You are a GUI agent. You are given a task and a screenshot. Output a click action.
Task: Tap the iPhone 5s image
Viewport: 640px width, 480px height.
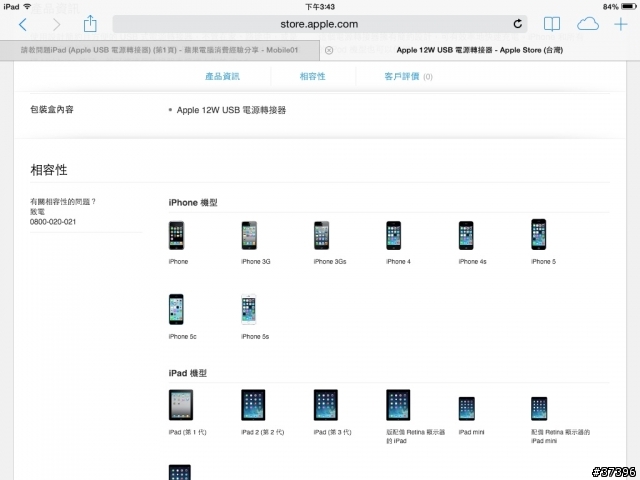pos(249,309)
